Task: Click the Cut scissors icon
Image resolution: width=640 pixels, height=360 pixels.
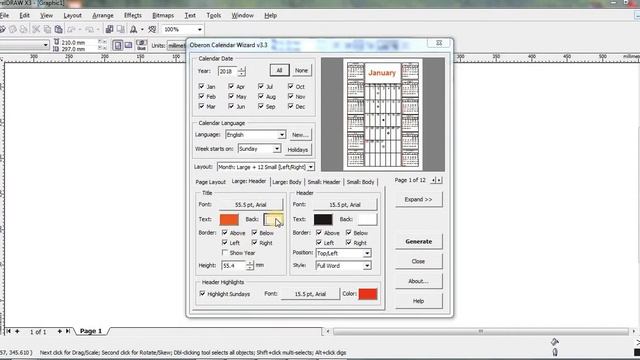Action: (x=36, y=29)
